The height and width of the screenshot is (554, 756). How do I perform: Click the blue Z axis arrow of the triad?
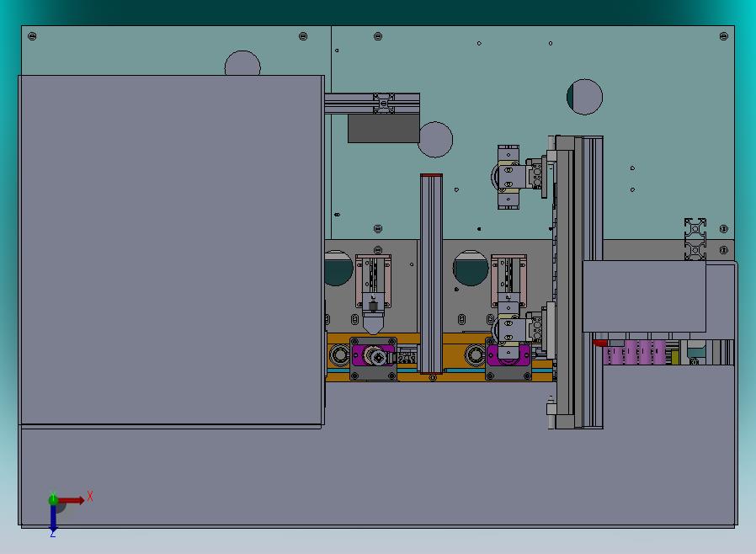click(53, 518)
